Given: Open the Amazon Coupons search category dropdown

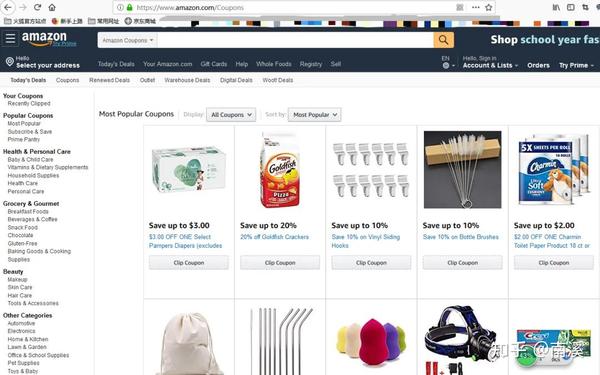Looking at the screenshot, I should tap(128, 40).
